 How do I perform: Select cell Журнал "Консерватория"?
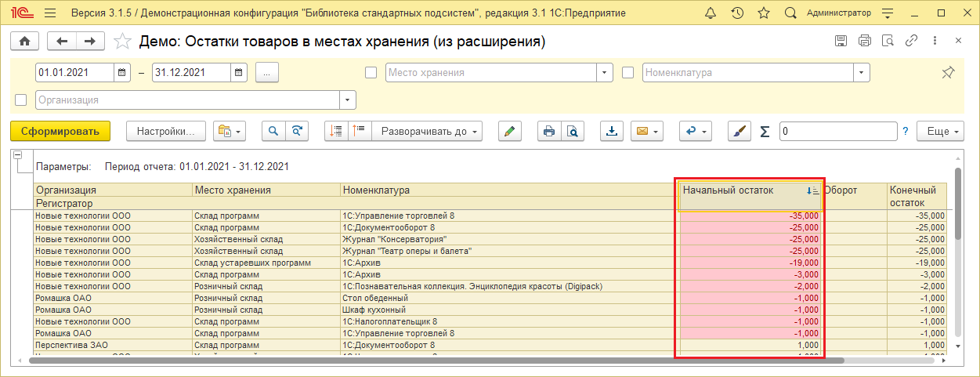[509, 239]
